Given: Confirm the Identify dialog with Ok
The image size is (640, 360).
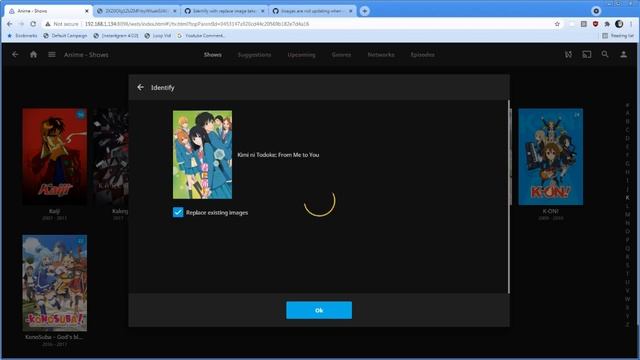Looking at the screenshot, I should tap(319, 310).
